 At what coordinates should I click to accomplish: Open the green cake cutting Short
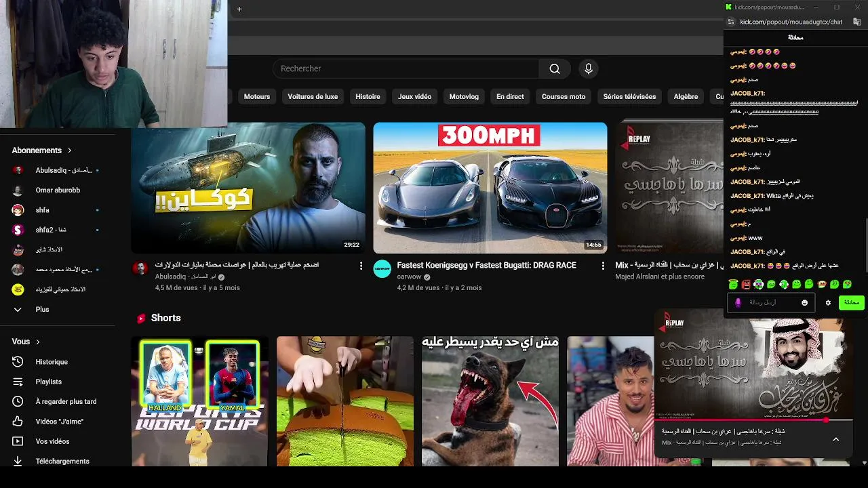pyautogui.click(x=345, y=401)
